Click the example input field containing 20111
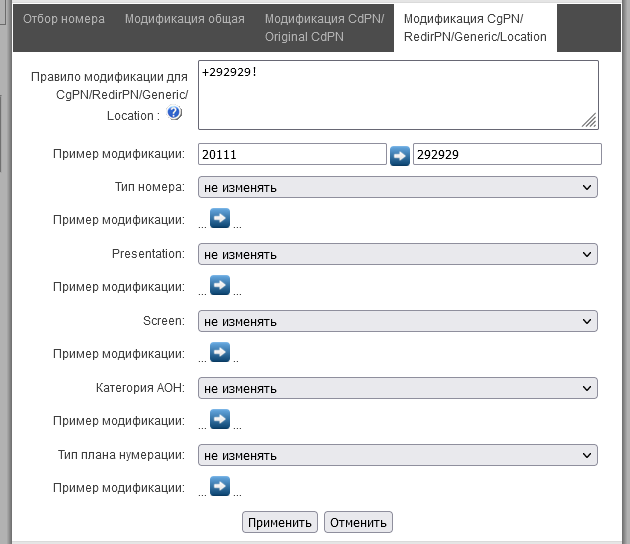The width and height of the screenshot is (630, 544). click(x=292, y=154)
